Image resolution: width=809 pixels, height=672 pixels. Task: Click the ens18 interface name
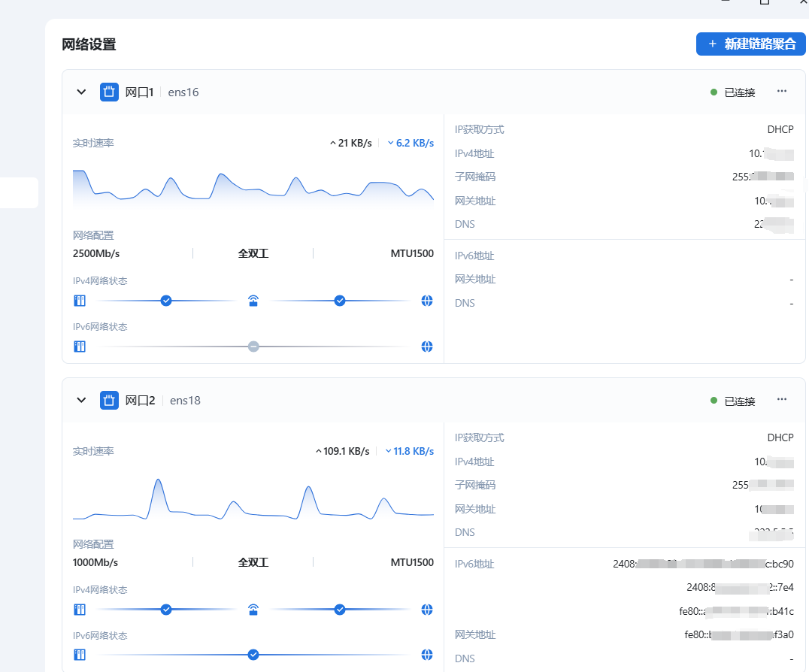pos(185,401)
